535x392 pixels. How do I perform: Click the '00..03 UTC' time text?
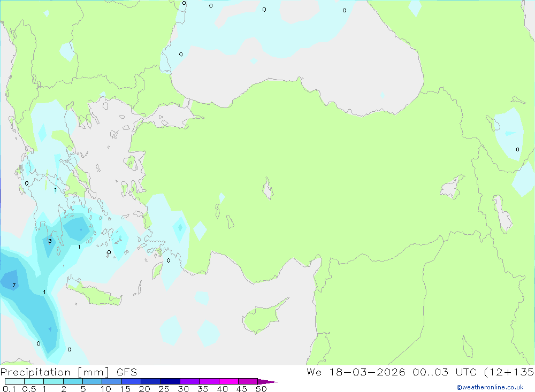pyautogui.click(x=444, y=372)
